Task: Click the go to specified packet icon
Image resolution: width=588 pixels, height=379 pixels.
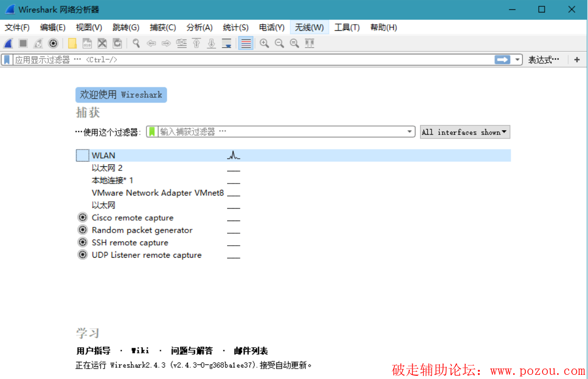Action: 182,43
